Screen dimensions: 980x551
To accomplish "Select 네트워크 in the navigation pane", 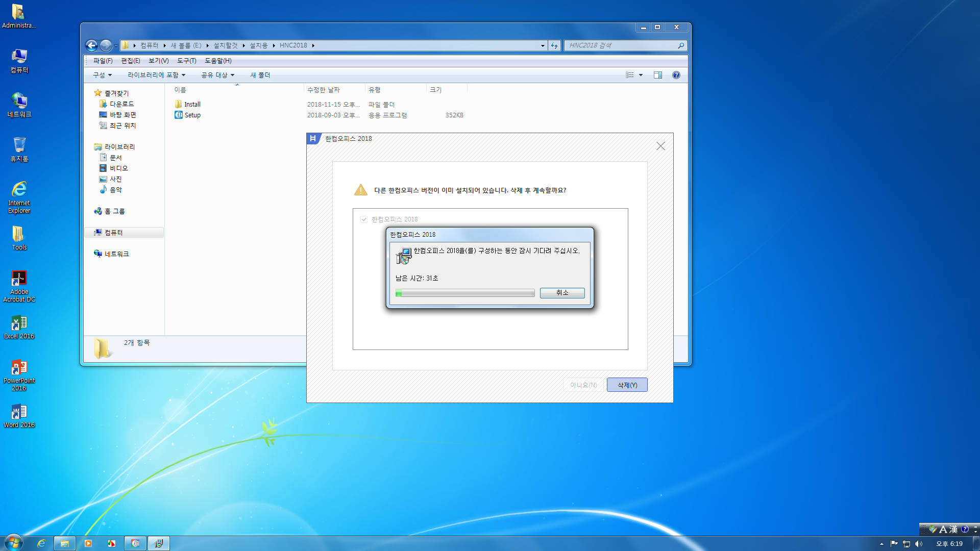I will pyautogui.click(x=111, y=254).
